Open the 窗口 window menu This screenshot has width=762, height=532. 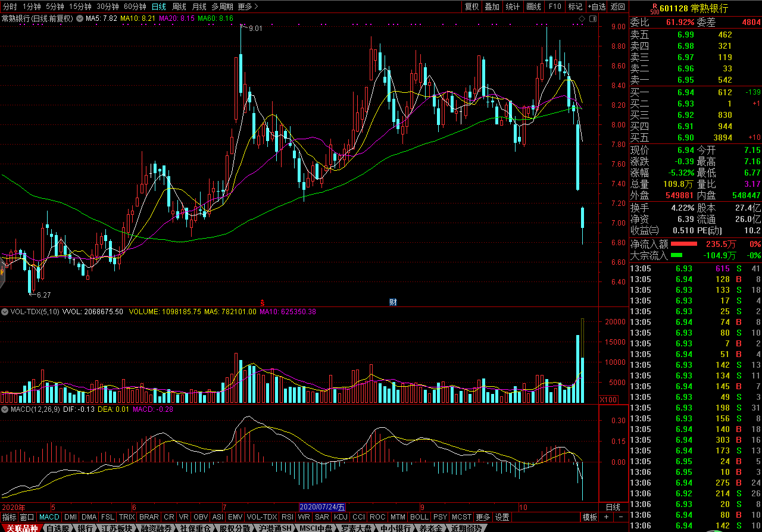click(x=27, y=517)
